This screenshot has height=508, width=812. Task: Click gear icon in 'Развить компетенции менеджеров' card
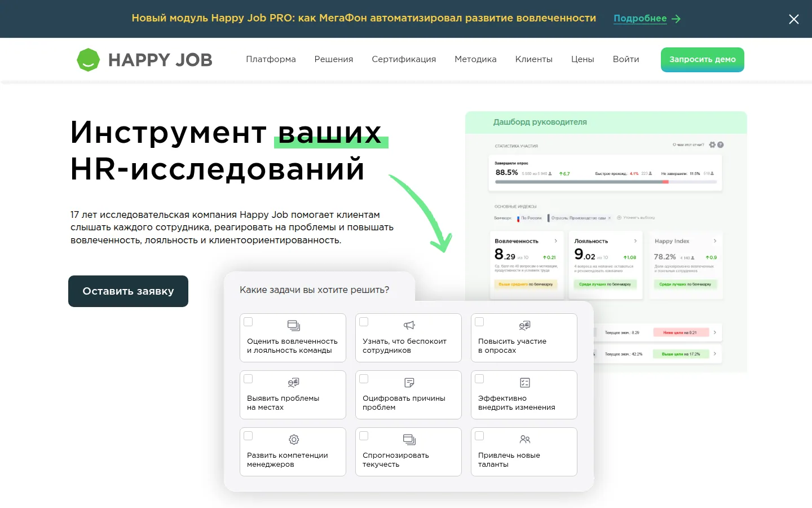tap(294, 440)
